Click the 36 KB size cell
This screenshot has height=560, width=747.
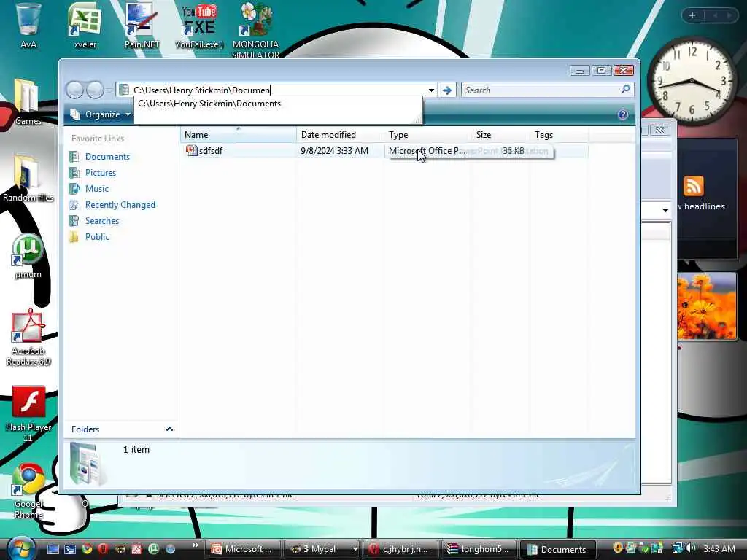(513, 150)
